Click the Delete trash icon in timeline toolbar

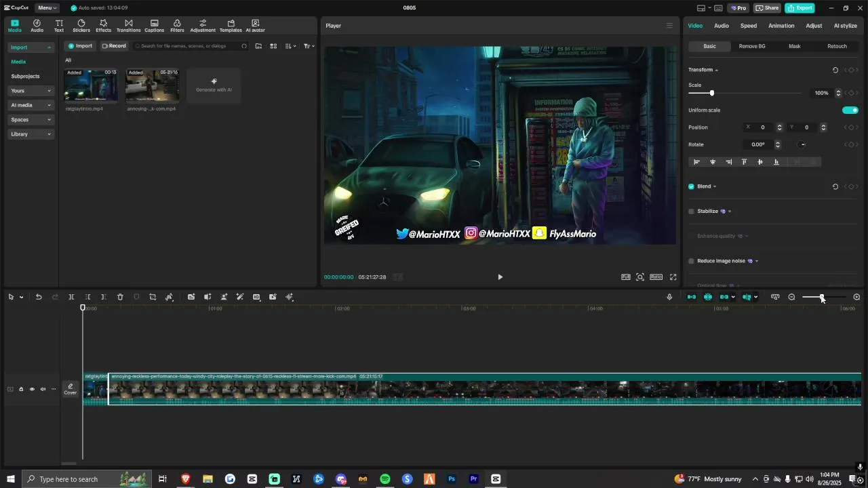point(120,297)
